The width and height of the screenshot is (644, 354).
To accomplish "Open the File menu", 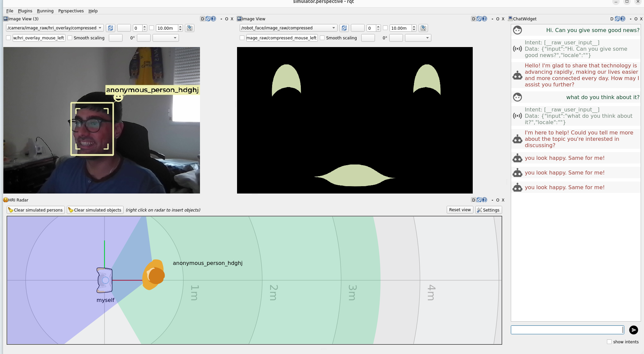I will 10,11.
